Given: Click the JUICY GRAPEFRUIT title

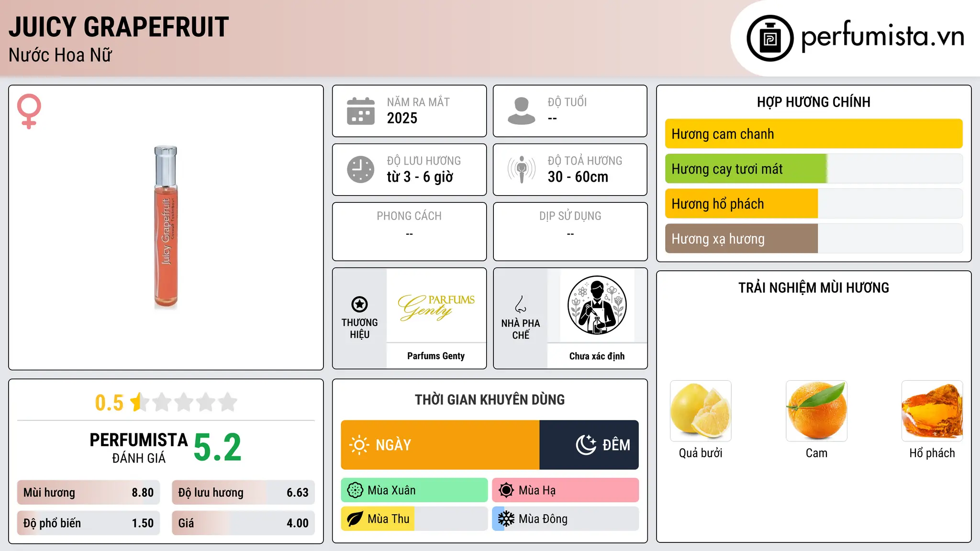Looking at the screenshot, I should [119, 27].
